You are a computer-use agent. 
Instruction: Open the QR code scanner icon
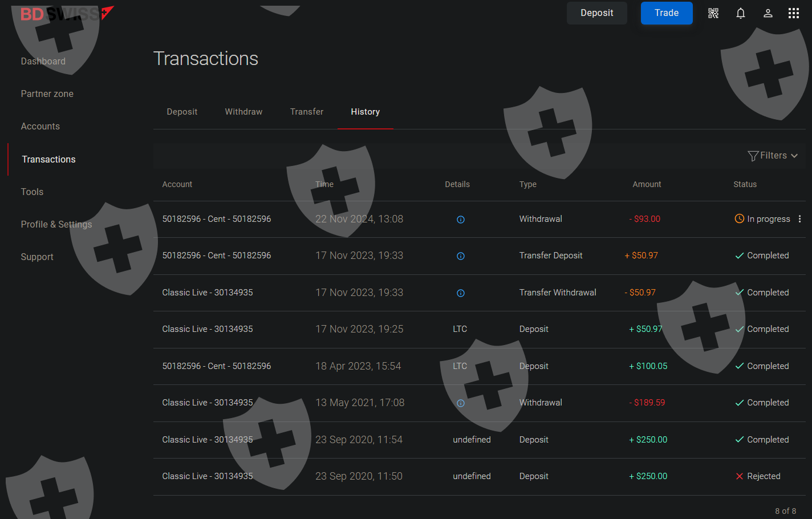point(713,13)
